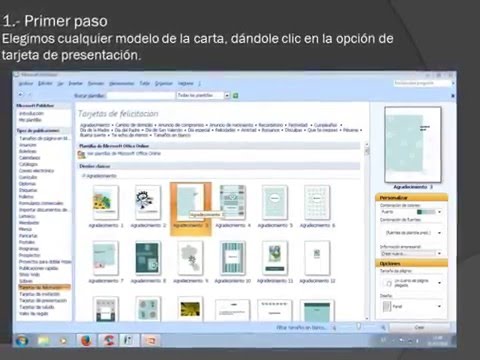Open the Formato menu
Image resolution: width=480 pixels, height=360 pixels.
pyautogui.click(x=96, y=83)
